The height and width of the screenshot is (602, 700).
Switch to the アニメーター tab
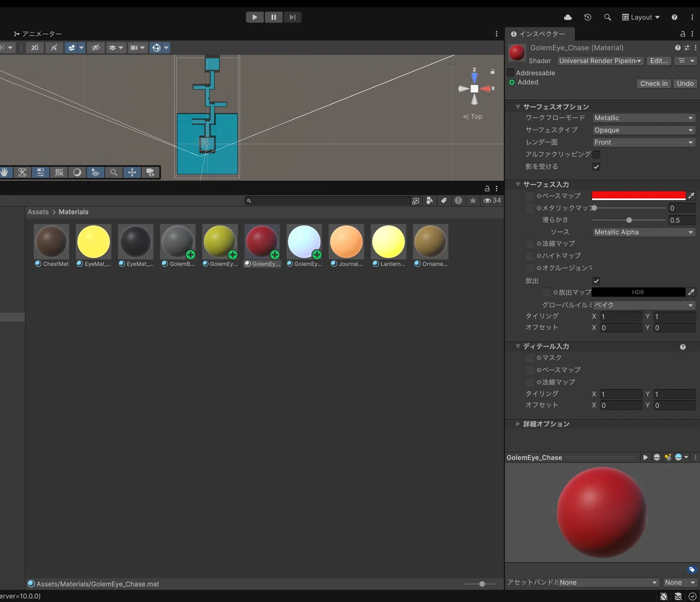click(x=37, y=34)
